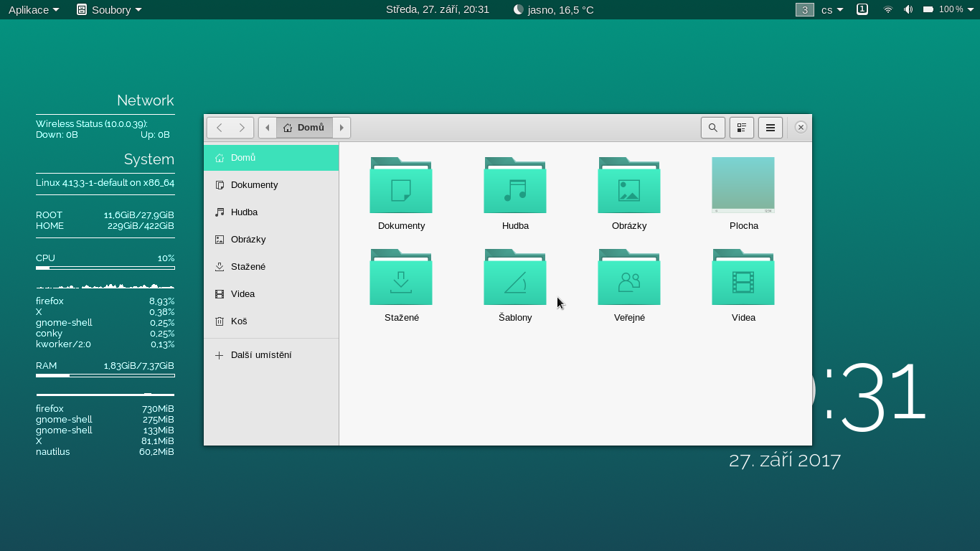The height and width of the screenshot is (551, 980).
Task: Click the battery icon in top bar
Action: (928, 9)
